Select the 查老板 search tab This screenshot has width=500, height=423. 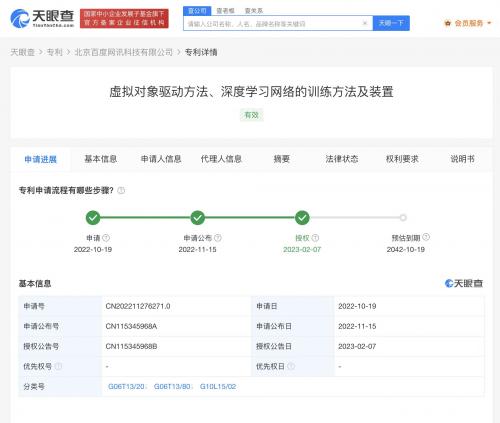[x=225, y=11]
